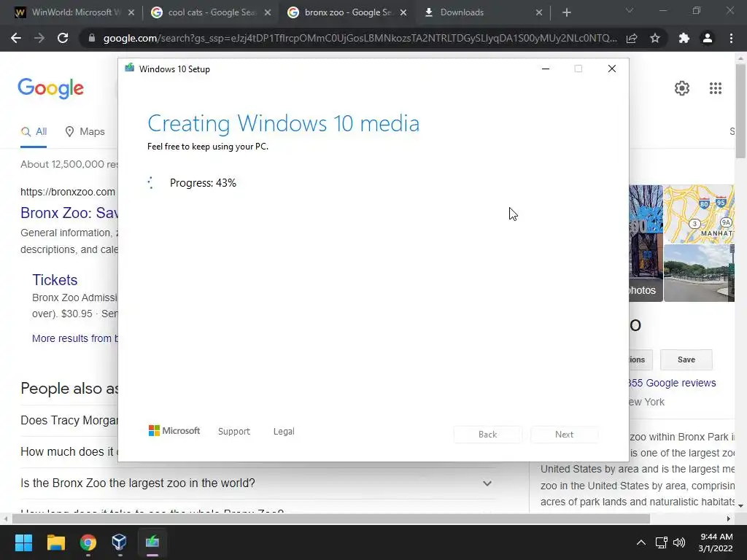The width and height of the screenshot is (747, 560).
Task: Select the bronx zoo Google Search tab
Action: pos(348,12)
